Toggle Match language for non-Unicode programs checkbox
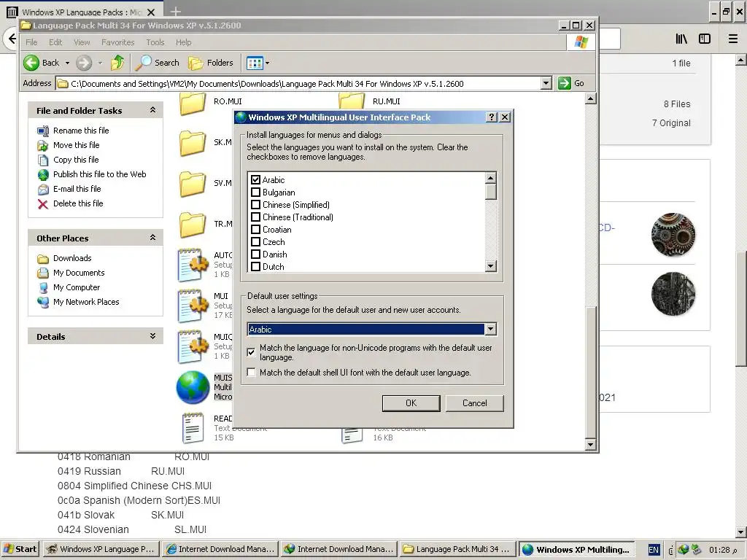Image resolution: width=747 pixels, height=560 pixels. click(252, 352)
